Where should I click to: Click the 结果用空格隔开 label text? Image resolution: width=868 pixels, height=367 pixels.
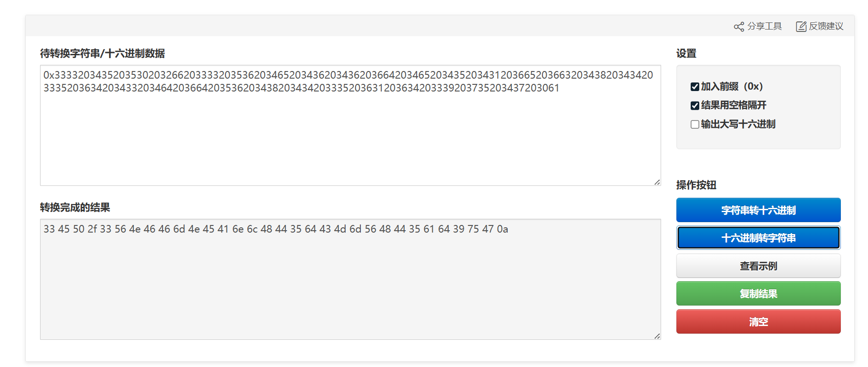[734, 105]
